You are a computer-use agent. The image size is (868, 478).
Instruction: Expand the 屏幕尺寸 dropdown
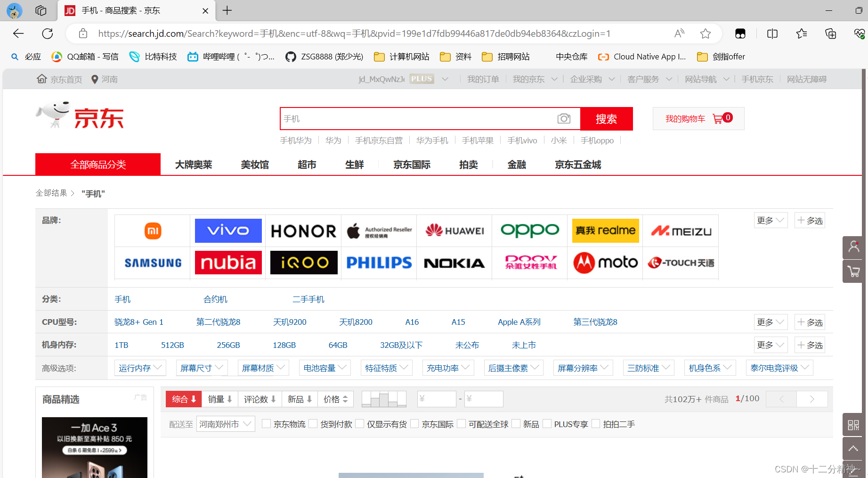click(x=202, y=368)
